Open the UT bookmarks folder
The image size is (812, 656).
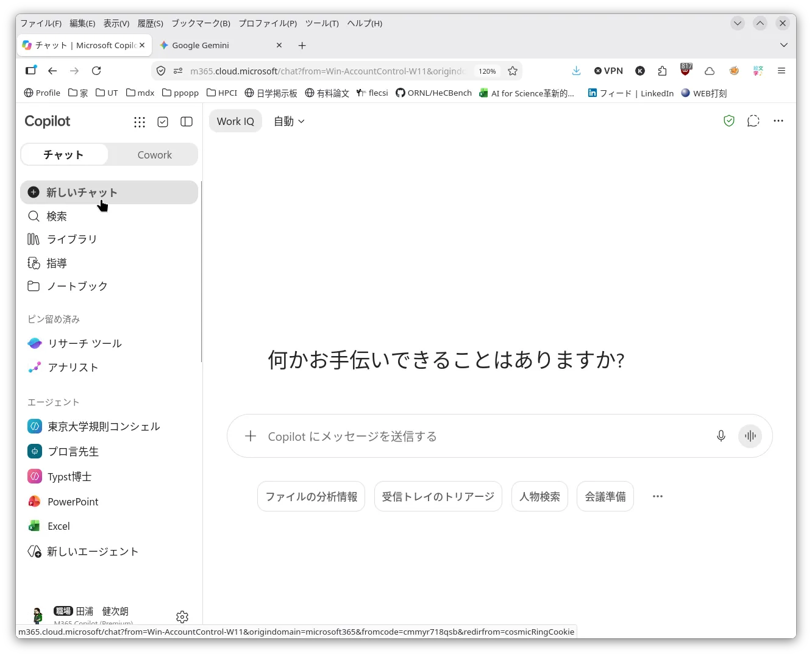pyautogui.click(x=107, y=93)
